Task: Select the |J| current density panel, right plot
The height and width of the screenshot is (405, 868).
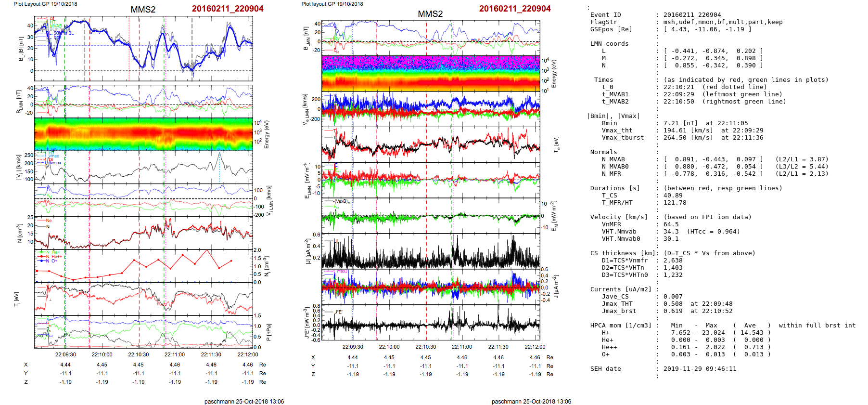Action: [x=430, y=251]
